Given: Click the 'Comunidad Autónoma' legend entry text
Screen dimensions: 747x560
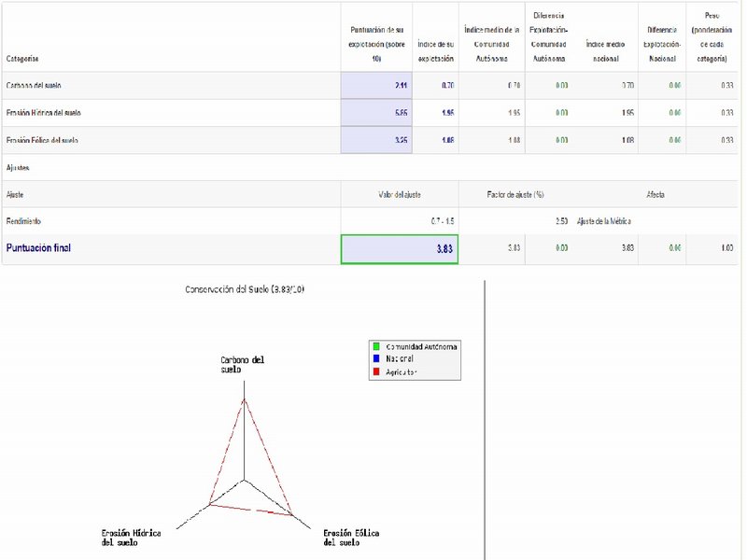Looking at the screenshot, I should tap(421, 346).
